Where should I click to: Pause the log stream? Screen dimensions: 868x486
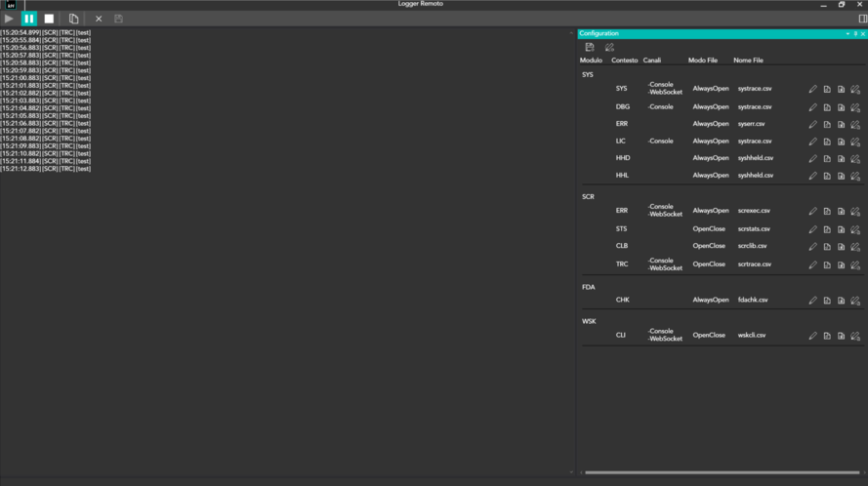click(29, 19)
